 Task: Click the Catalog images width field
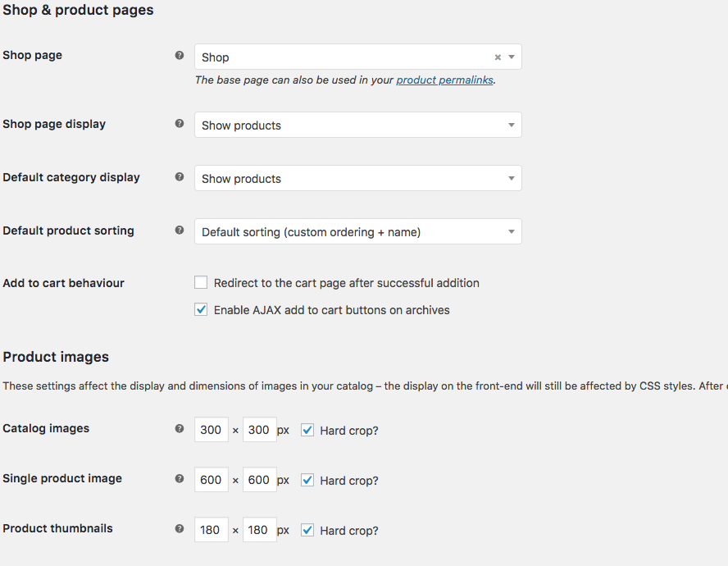[x=212, y=429]
